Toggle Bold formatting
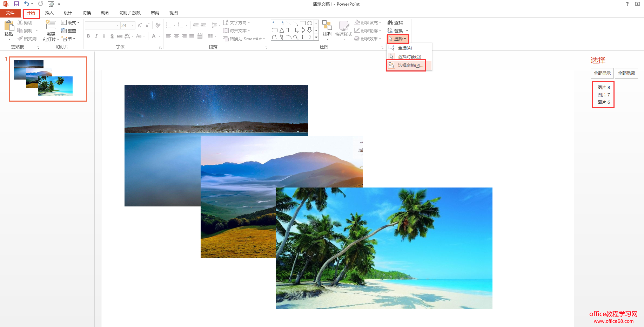The width and height of the screenshot is (644, 327). tap(88, 36)
